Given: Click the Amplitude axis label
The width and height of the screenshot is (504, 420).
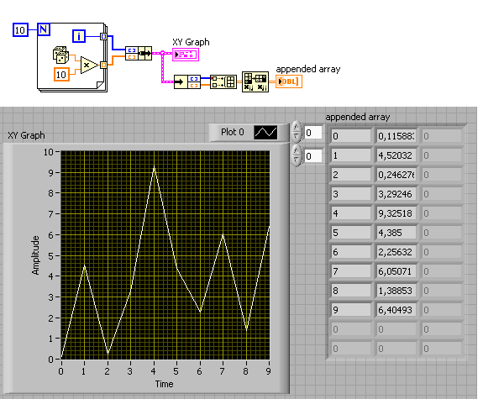Looking at the screenshot, I should coord(35,255).
